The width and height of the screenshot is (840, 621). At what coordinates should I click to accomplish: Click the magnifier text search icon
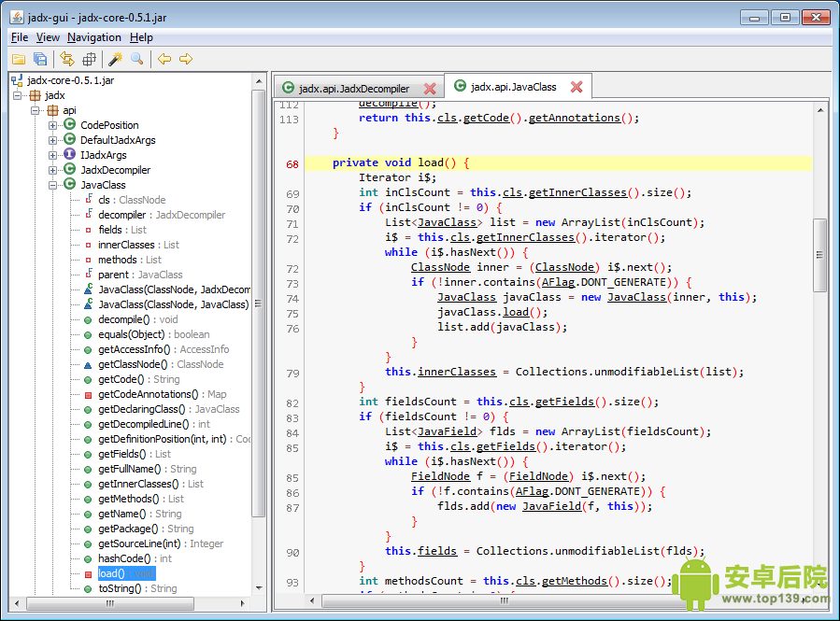click(137, 59)
